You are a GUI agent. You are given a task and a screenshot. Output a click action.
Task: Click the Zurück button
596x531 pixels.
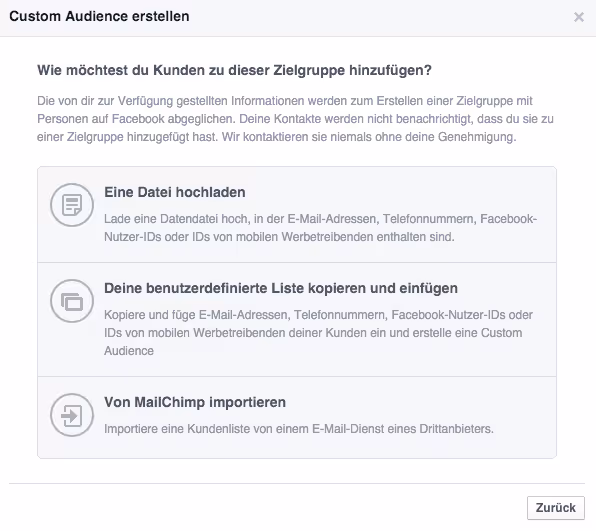click(556, 508)
